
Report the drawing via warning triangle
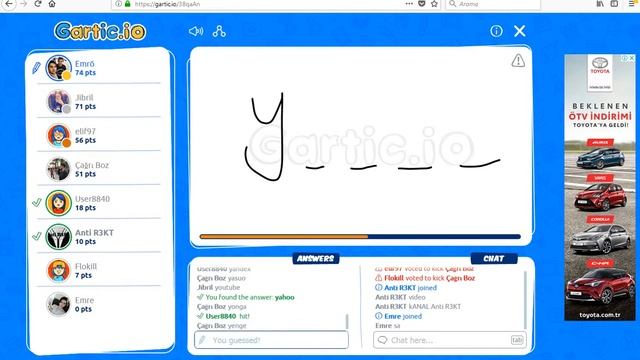tap(518, 61)
